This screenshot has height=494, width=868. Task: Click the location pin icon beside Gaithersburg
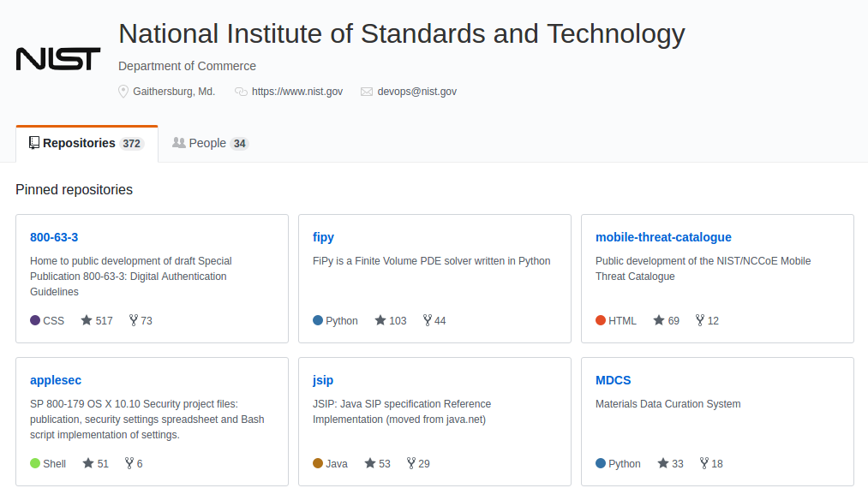tap(123, 92)
